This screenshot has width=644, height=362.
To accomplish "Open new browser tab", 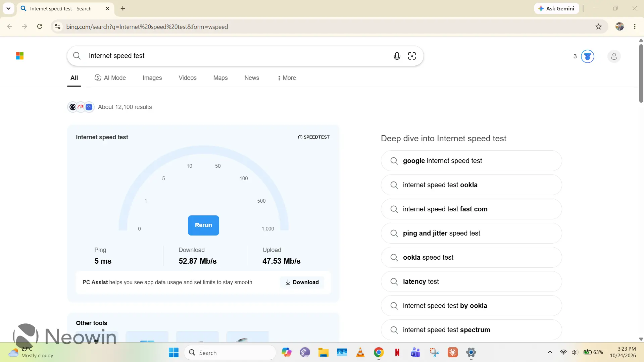I will (x=123, y=8).
